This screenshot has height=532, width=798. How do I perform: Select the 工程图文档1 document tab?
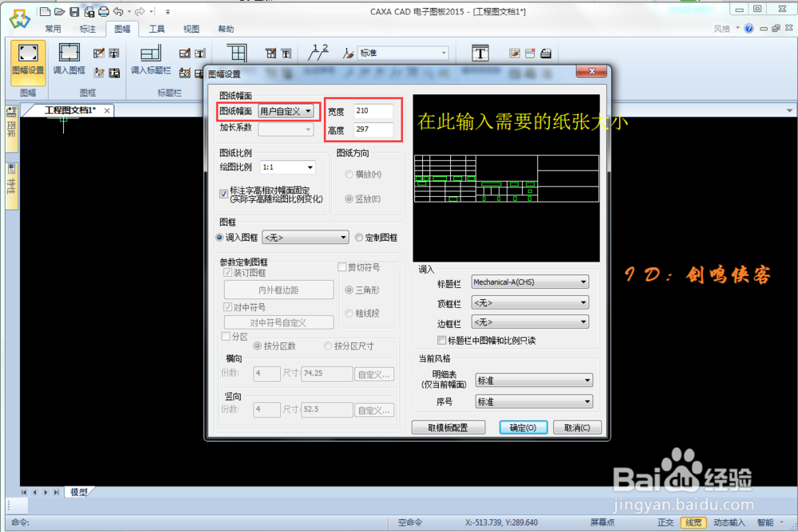69,110
